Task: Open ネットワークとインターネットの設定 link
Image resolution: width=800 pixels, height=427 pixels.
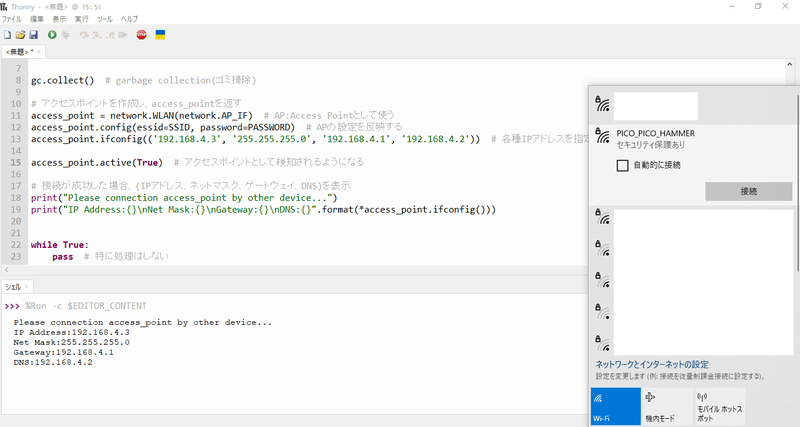Action: point(652,365)
